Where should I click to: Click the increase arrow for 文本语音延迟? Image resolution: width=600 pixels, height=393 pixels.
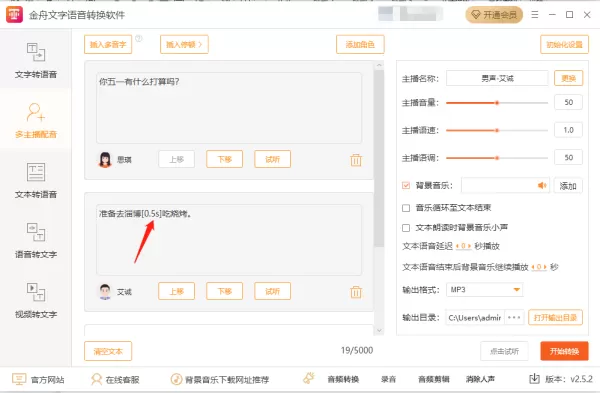[469, 246]
